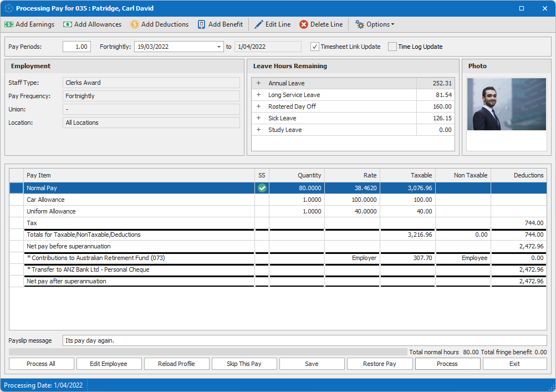Click the green tick on Normal Pay

click(x=262, y=189)
